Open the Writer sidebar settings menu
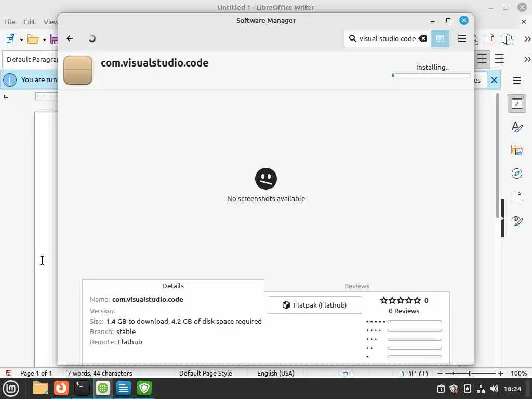Screen dimensions: 532x399 [517, 81]
